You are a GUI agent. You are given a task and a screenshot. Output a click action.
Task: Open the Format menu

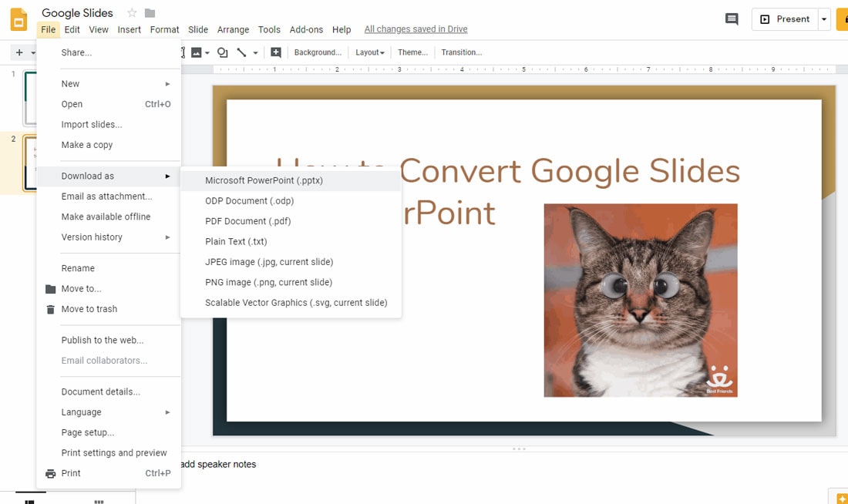click(x=164, y=29)
